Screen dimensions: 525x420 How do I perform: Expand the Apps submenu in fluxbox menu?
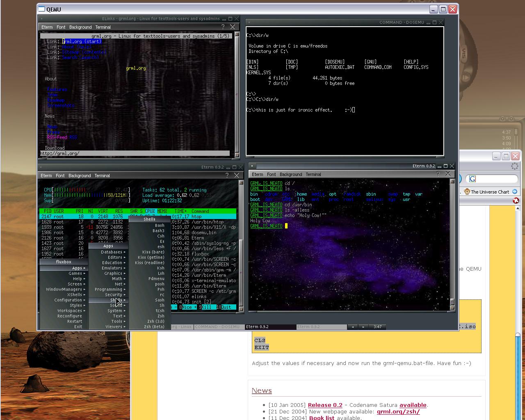click(64, 268)
